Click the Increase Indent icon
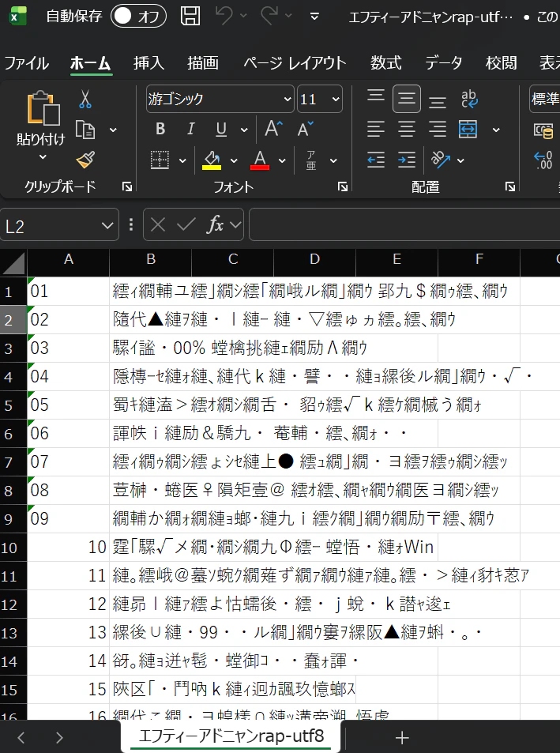 (x=407, y=160)
